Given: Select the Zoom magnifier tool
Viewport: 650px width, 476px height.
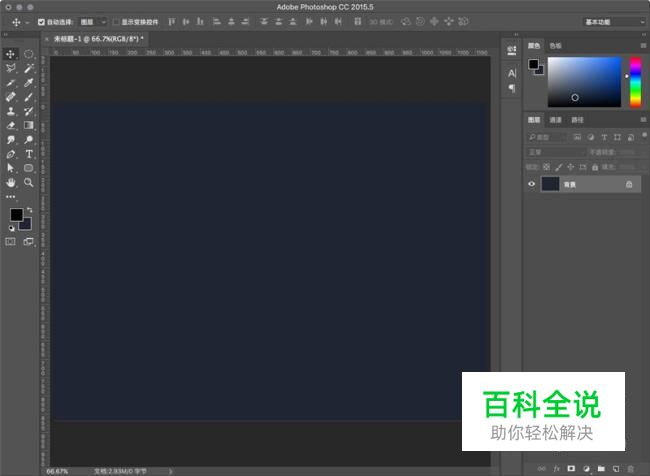Looking at the screenshot, I should (28, 182).
